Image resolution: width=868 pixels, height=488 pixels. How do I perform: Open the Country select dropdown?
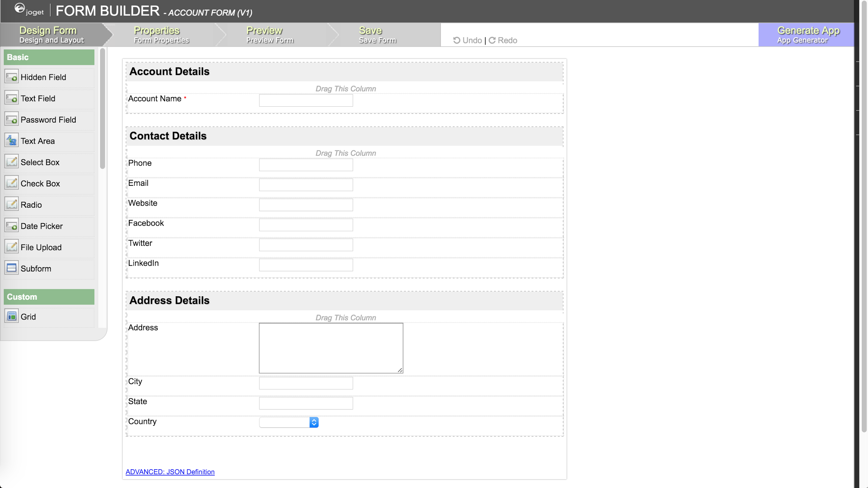point(289,422)
